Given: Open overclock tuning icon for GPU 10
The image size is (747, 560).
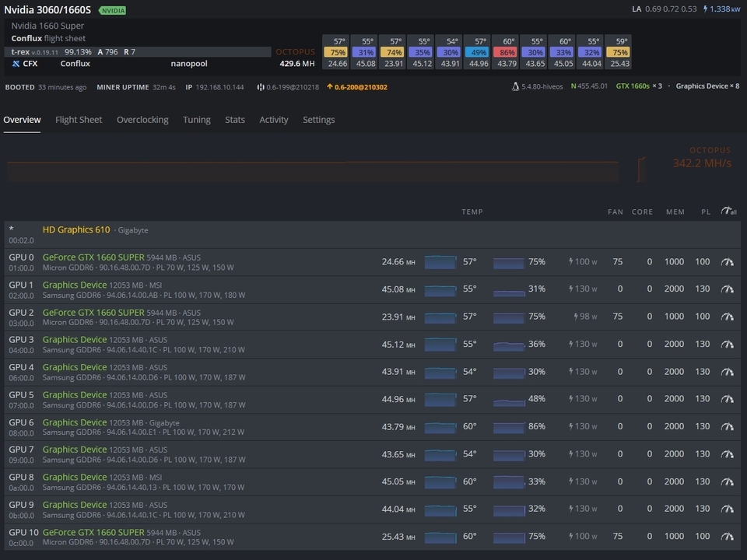Looking at the screenshot, I should click(x=727, y=537).
